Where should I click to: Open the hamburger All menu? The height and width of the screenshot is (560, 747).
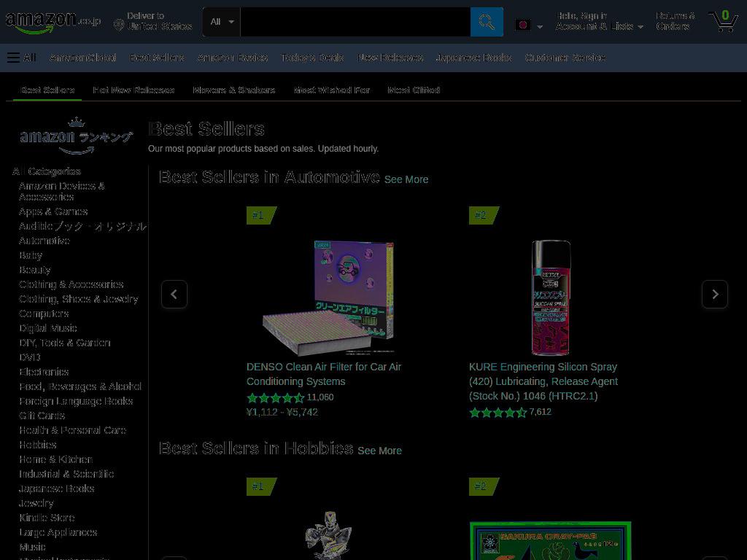pos(21,58)
